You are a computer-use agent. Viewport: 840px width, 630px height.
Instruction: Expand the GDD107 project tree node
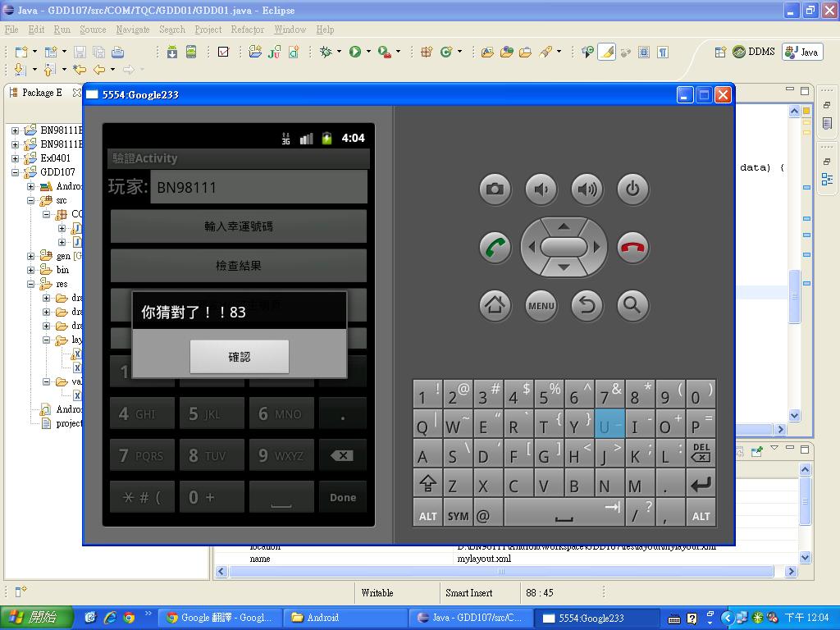click(x=15, y=172)
